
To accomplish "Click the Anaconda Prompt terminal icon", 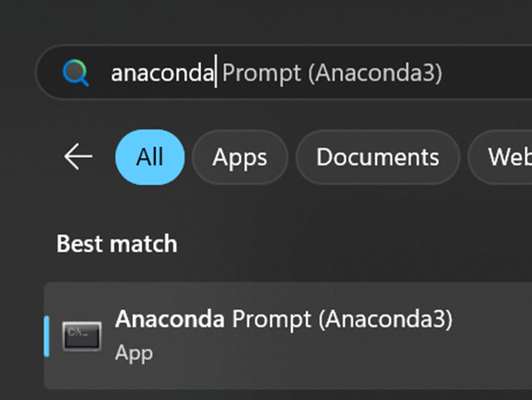I will [x=82, y=336].
